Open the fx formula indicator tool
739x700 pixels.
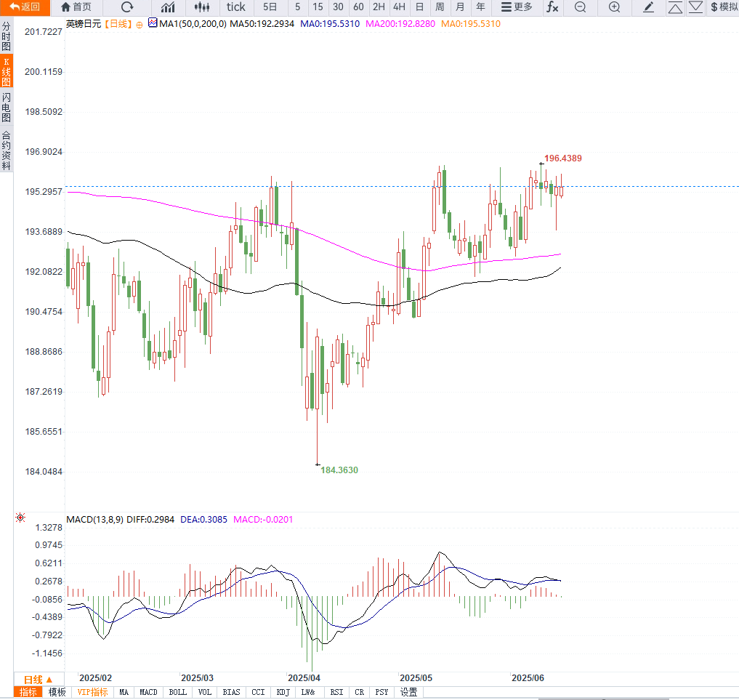(552, 7)
